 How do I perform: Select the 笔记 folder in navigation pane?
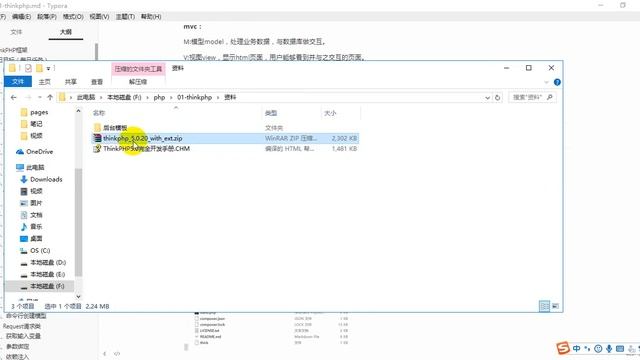pos(36,124)
